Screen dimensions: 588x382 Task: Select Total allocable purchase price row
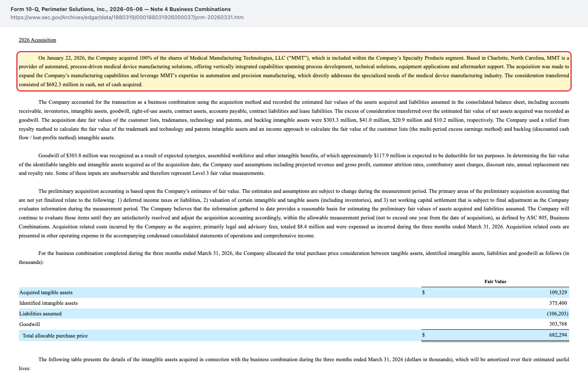tap(294, 335)
